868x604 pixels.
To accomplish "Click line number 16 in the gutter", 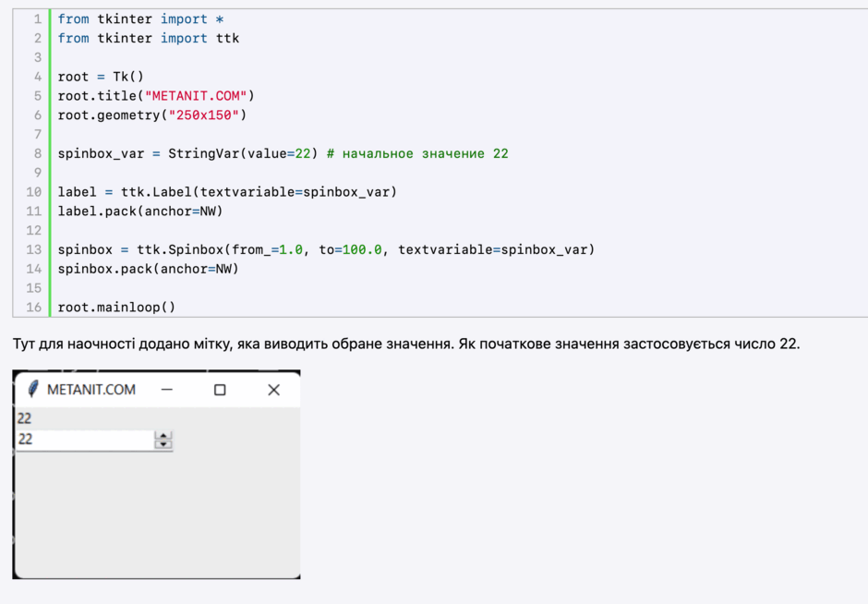I will coord(34,308).
